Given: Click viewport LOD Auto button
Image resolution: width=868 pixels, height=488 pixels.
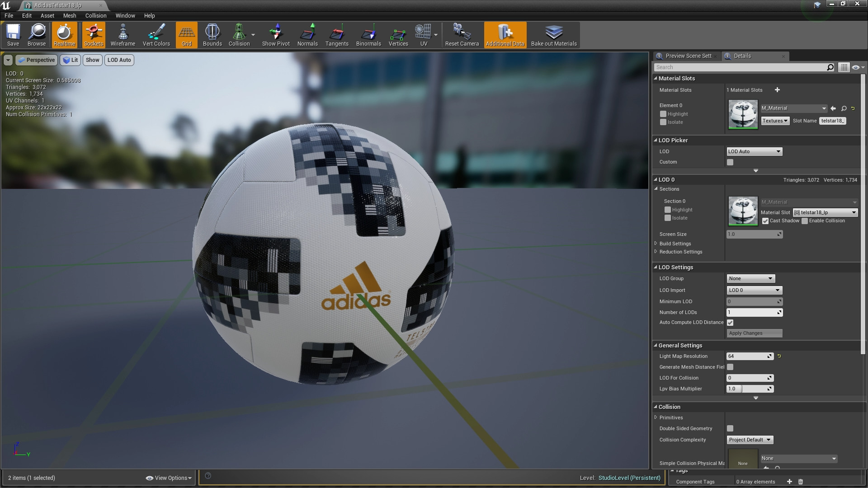Looking at the screenshot, I should coord(119,60).
